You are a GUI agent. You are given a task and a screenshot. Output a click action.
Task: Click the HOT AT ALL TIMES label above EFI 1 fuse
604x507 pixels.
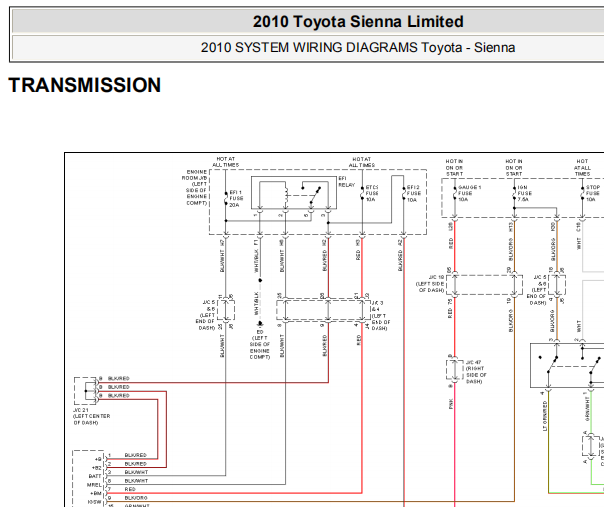click(226, 162)
